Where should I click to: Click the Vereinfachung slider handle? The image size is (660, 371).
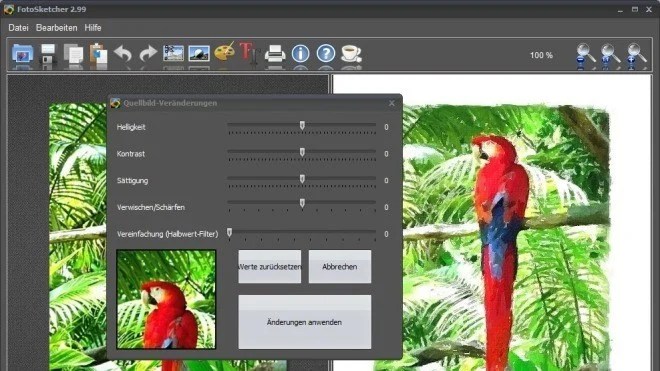(x=229, y=232)
